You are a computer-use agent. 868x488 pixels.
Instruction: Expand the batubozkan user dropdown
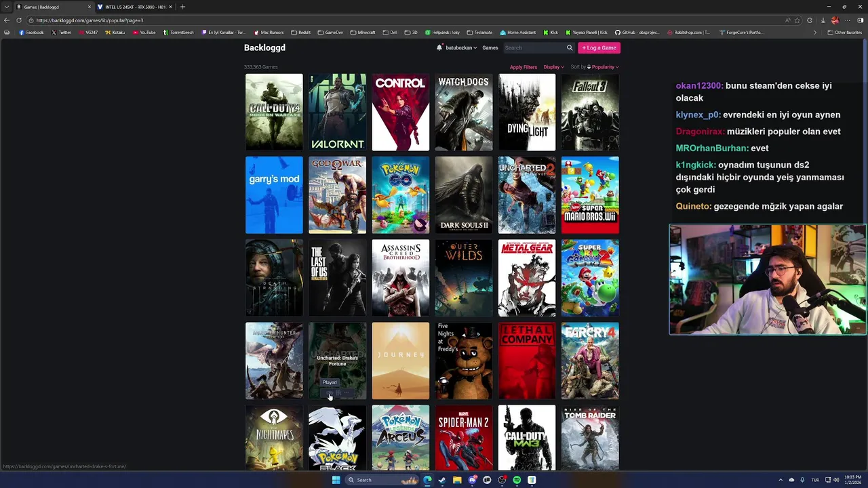pos(461,47)
